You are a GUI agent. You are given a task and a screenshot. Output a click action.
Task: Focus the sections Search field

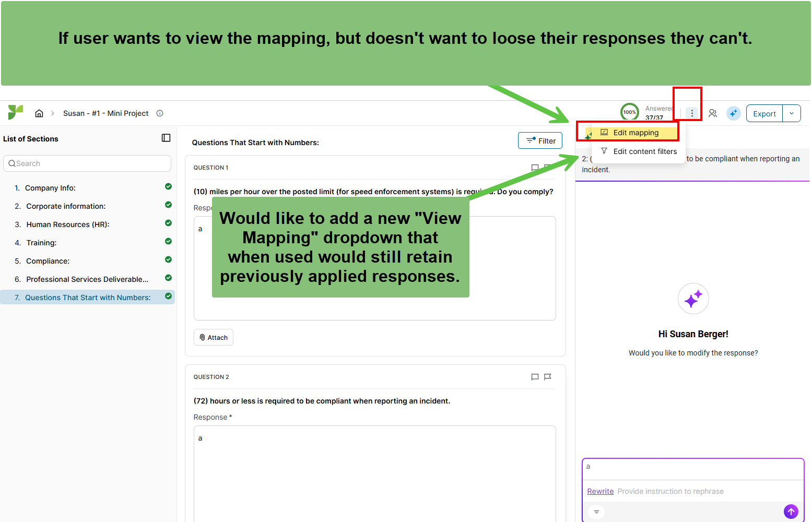[x=87, y=163]
